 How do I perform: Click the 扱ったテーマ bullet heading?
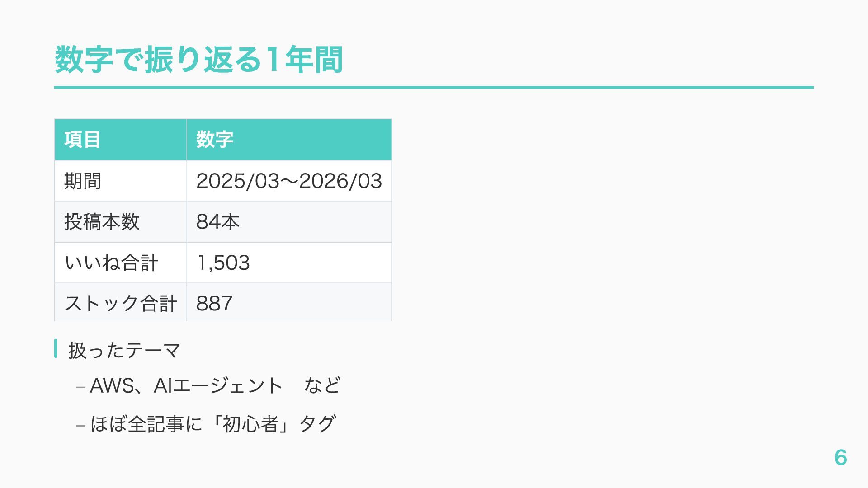coord(124,350)
